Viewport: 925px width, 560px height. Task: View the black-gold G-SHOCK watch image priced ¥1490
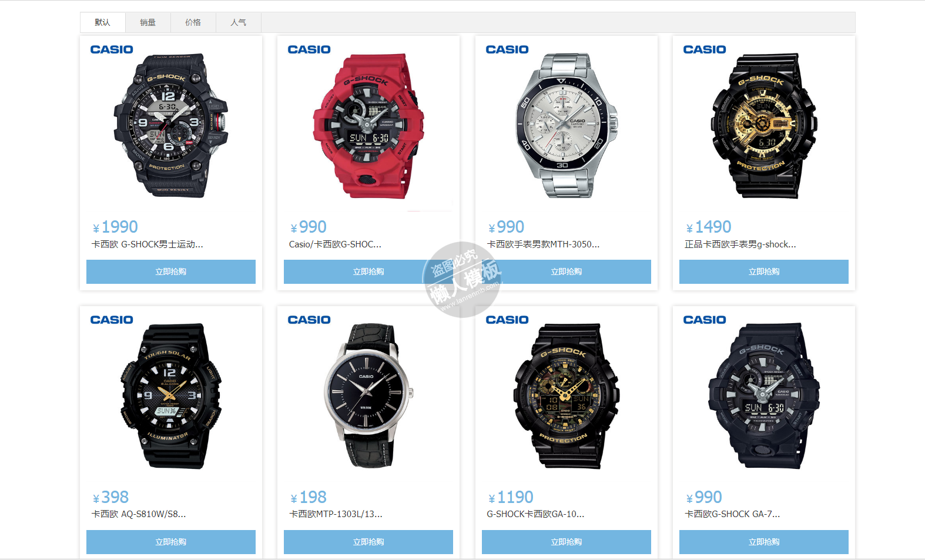point(764,126)
